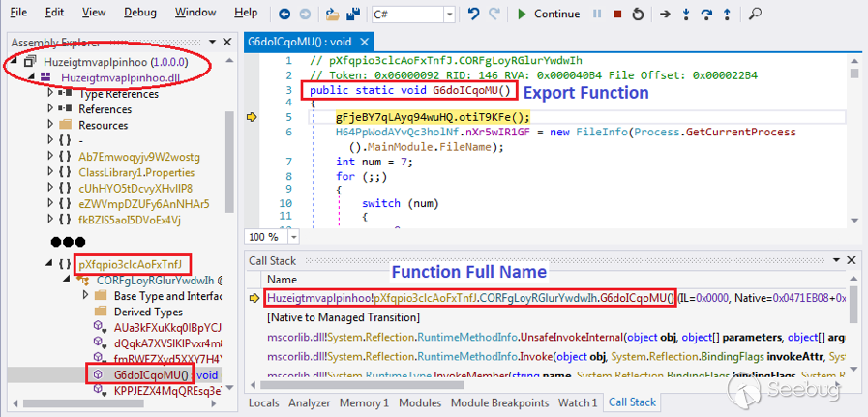
Task: Step into the current call
Action: click(x=686, y=15)
